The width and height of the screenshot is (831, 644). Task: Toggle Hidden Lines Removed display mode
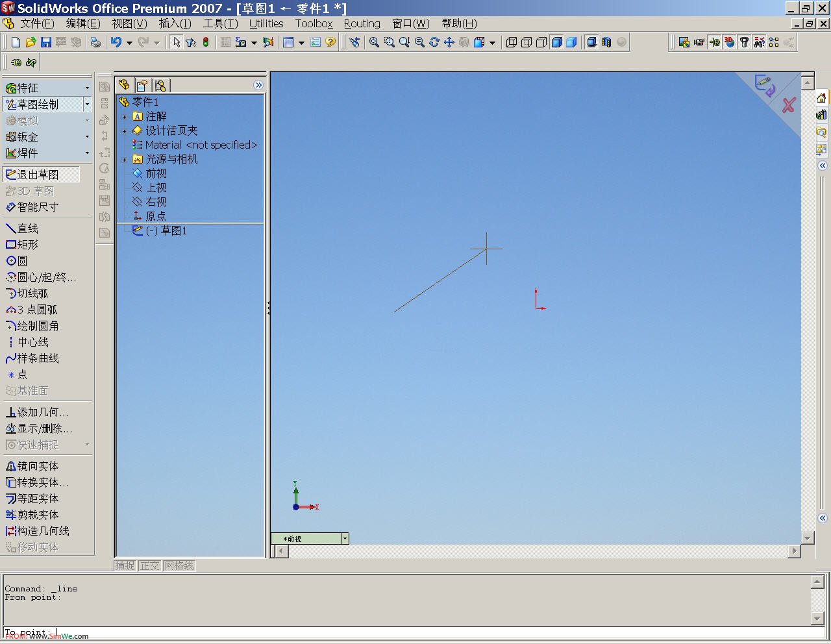pos(541,42)
